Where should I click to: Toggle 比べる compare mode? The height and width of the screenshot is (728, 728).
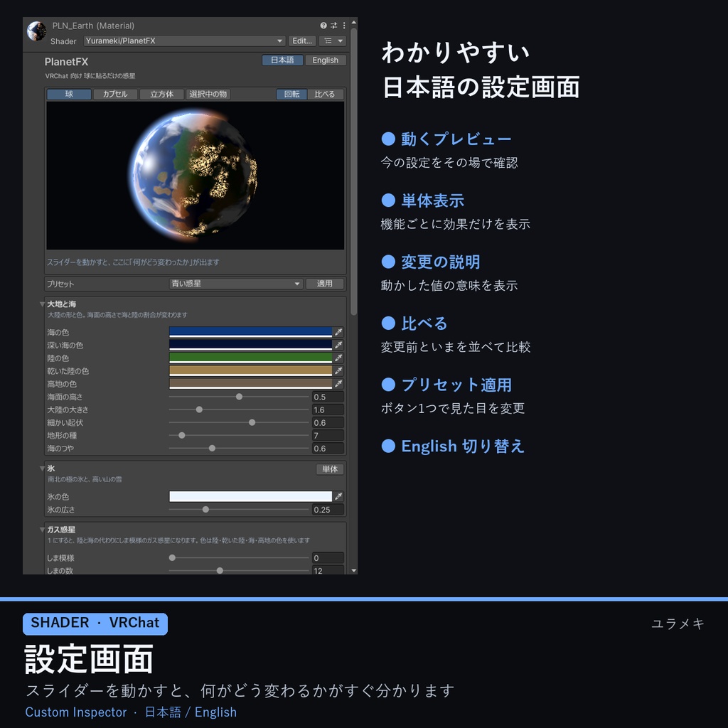click(x=324, y=95)
